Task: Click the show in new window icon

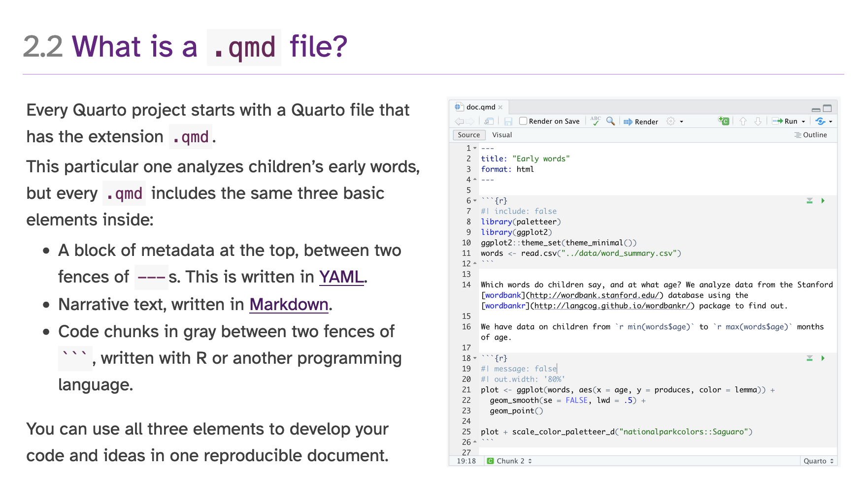Action: pos(489,121)
